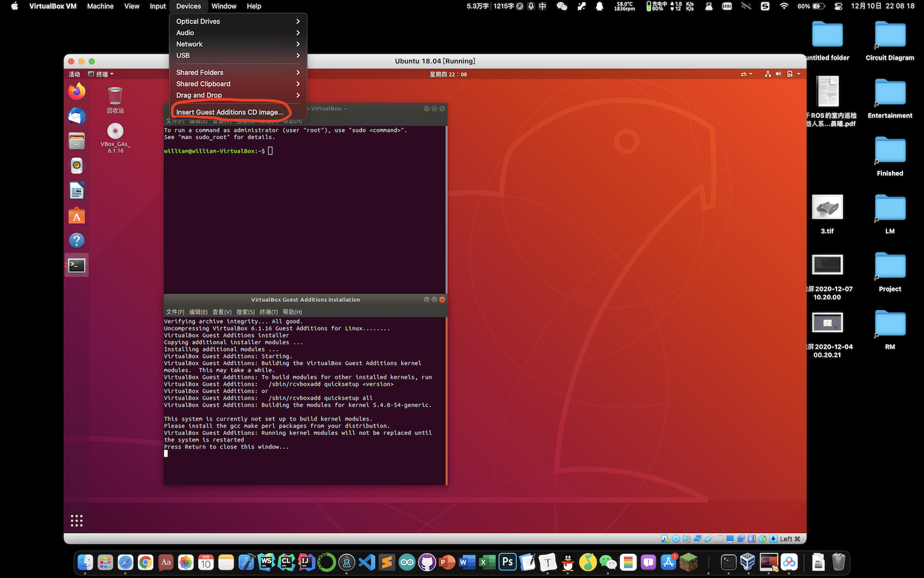
Task: Open VirtualBox icon in the macOS dock
Action: tap(748, 562)
